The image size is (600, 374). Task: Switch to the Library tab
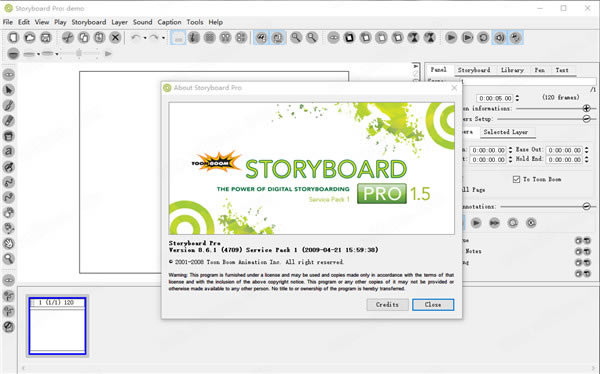[x=512, y=70]
